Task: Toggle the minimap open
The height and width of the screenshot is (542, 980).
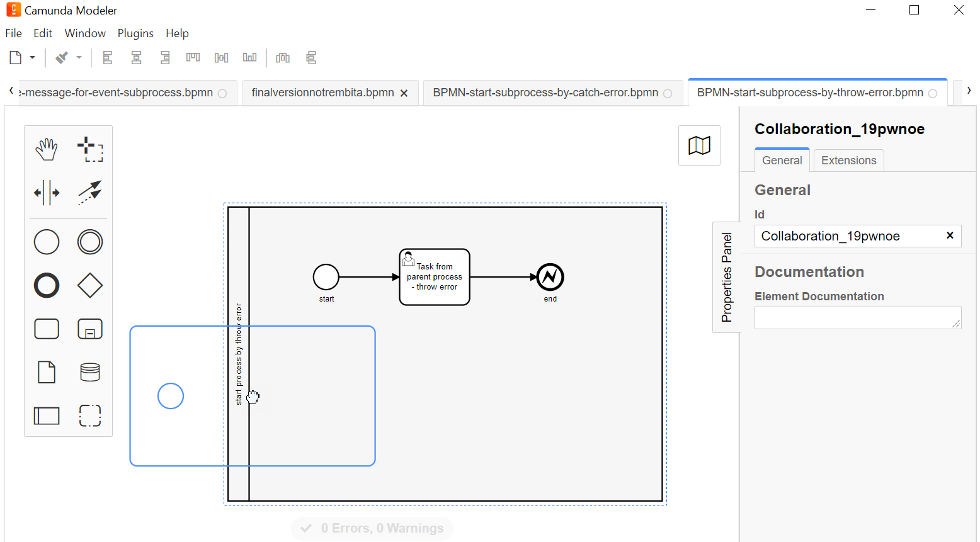Action: (x=699, y=145)
